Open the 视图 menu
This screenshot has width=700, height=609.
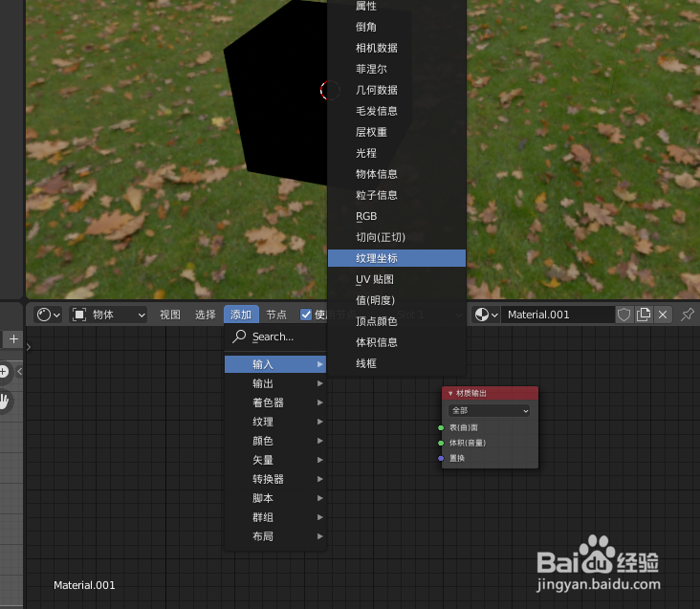[x=170, y=315]
